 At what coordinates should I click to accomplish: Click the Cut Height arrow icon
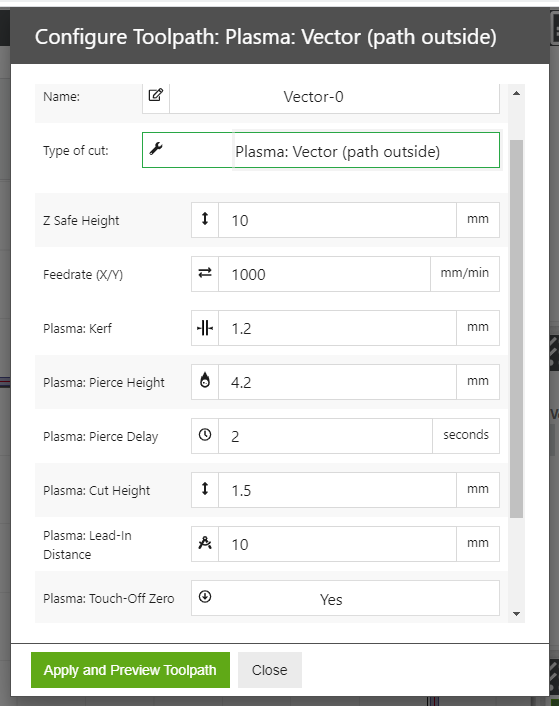coord(205,489)
